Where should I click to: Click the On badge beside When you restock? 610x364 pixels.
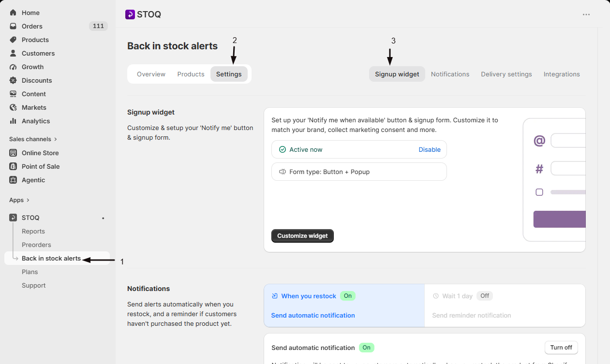click(348, 296)
